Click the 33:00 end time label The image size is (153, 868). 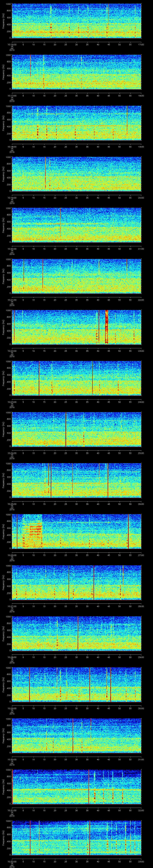[x=141, y=861]
